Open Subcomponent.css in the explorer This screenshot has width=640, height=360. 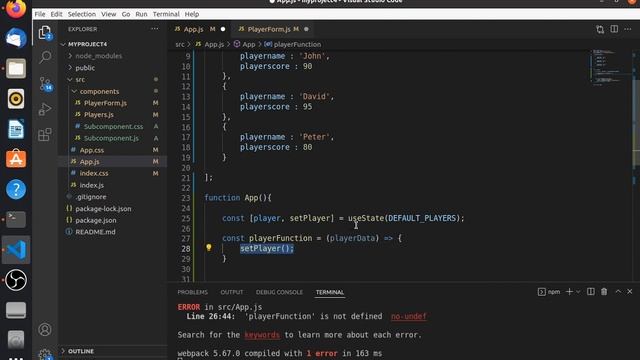click(x=113, y=127)
